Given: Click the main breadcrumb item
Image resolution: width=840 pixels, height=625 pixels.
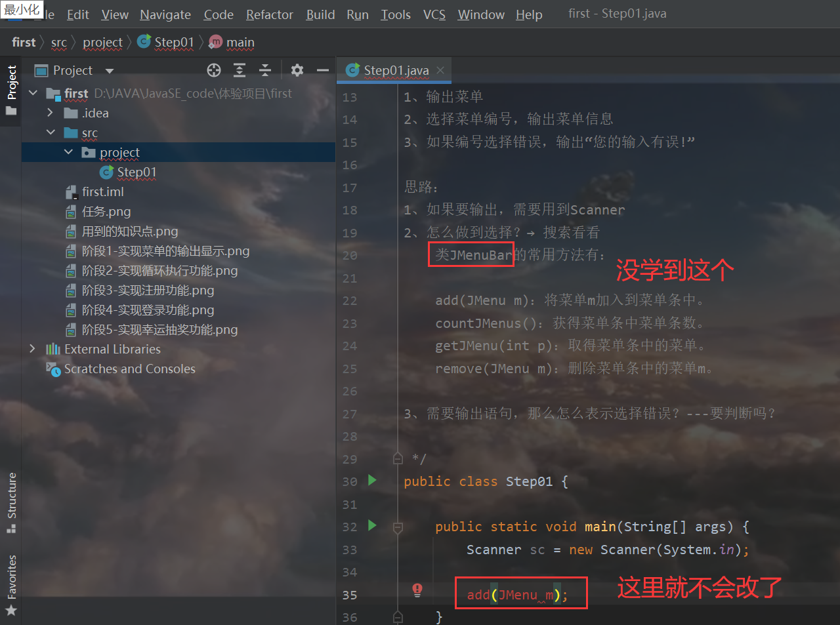Looking at the screenshot, I should pos(240,42).
